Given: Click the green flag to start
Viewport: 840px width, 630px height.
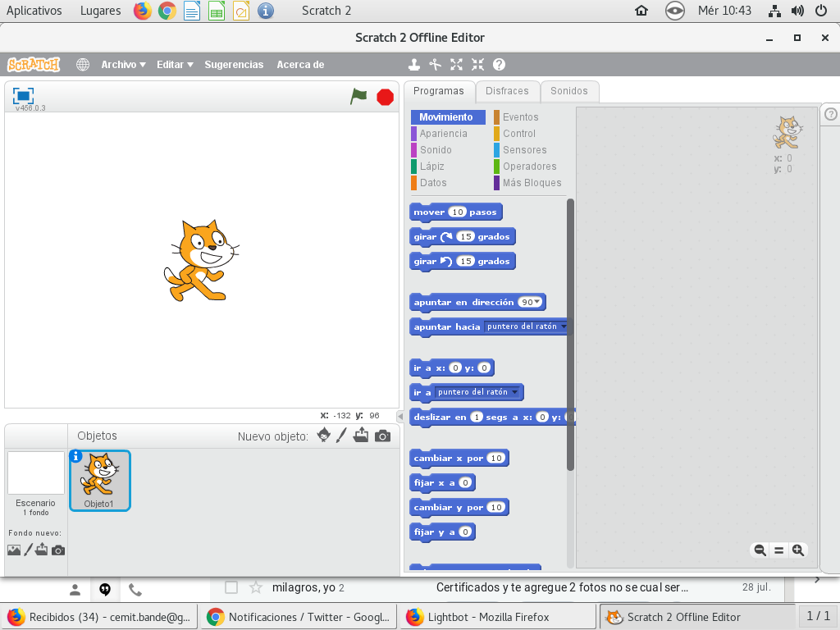Looking at the screenshot, I should click(358, 97).
